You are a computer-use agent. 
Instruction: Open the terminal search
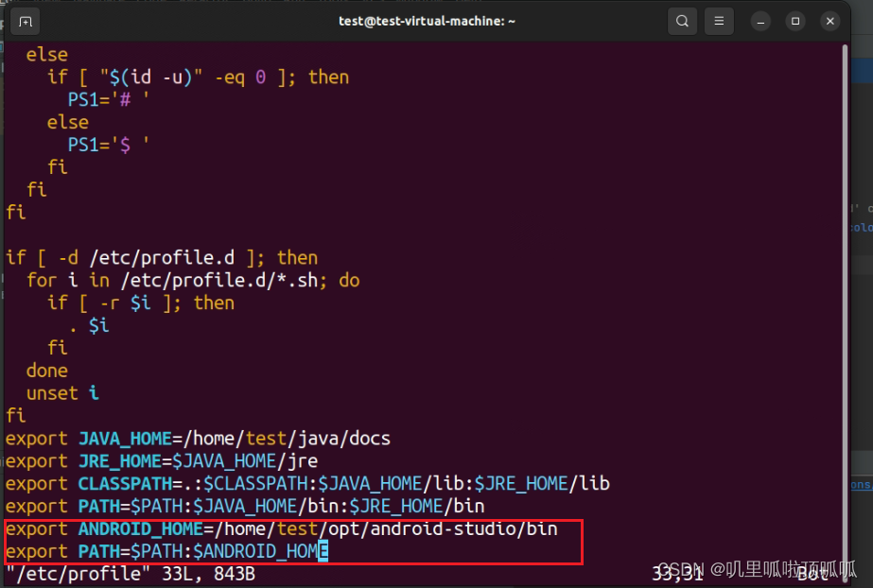point(682,20)
